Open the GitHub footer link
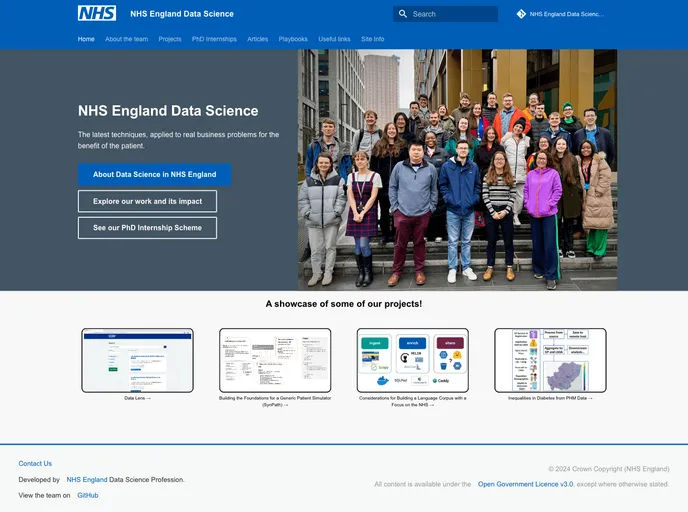This screenshot has height=512, width=688. (x=88, y=496)
